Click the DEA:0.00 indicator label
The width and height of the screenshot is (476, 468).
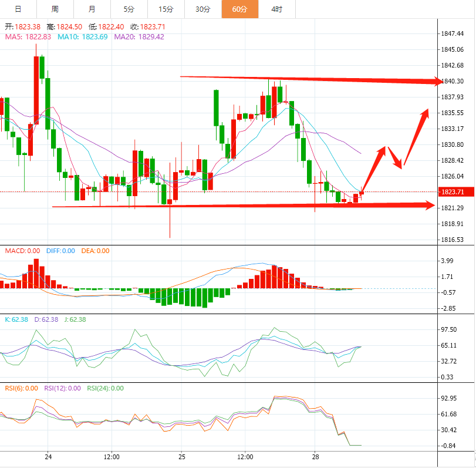95,251
